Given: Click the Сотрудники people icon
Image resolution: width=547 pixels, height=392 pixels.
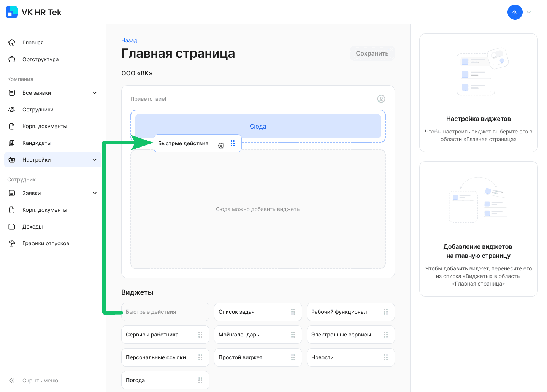Looking at the screenshot, I should tap(12, 110).
